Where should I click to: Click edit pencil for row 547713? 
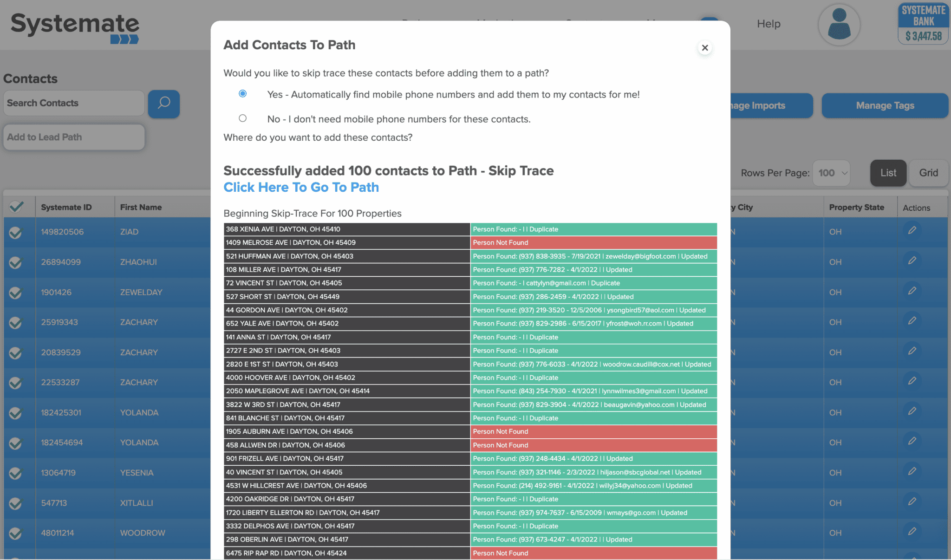click(912, 501)
